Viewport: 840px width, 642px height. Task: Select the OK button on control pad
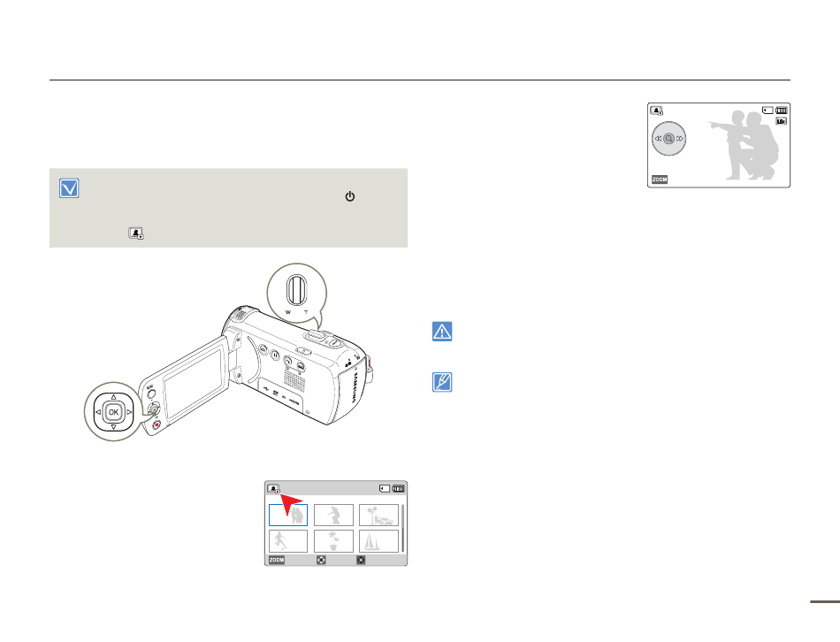tap(113, 412)
